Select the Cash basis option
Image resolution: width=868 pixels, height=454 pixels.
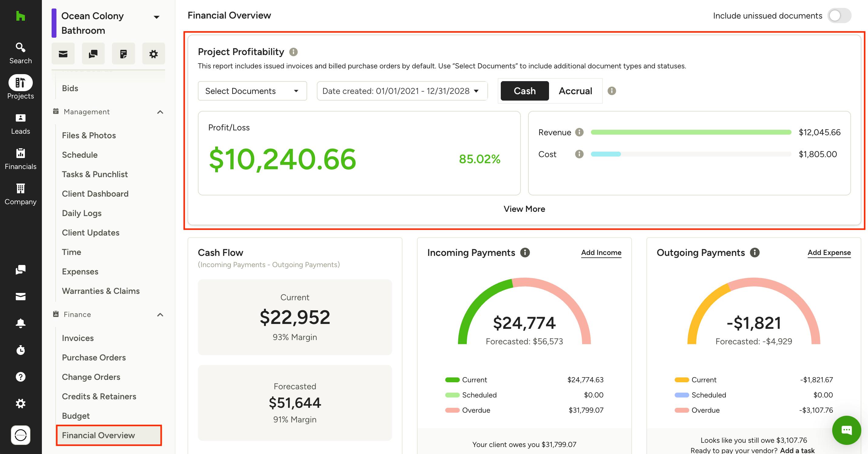(525, 91)
